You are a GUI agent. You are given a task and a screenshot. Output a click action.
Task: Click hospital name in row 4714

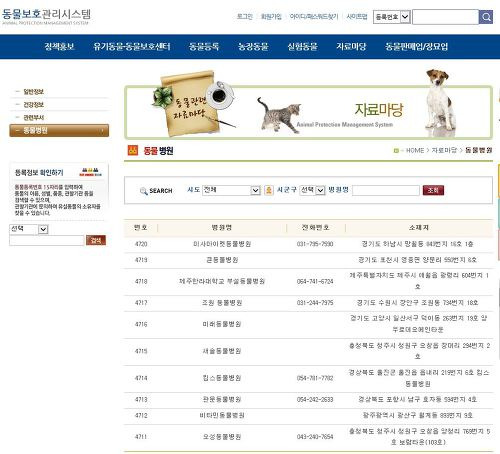pos(222,378)
